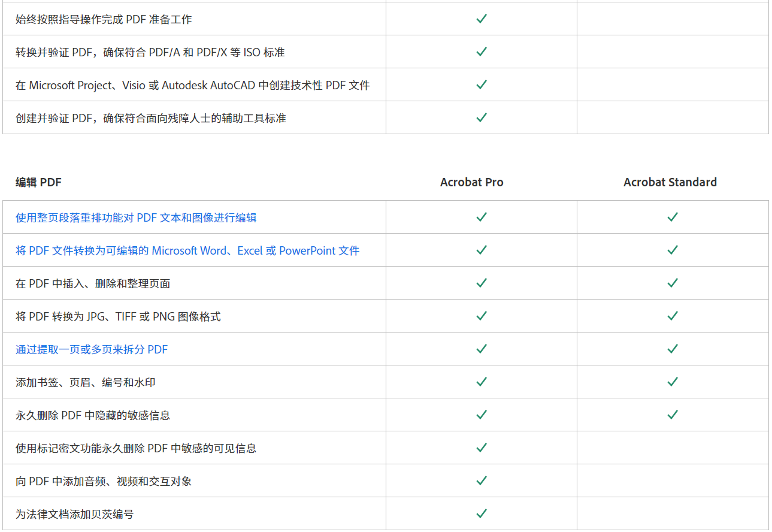The width and height of the screenshot is (772, 532).
Task: Click Acrobat Standard checkmark for bookmarks and watermarks row
Action: coord(672,382)
